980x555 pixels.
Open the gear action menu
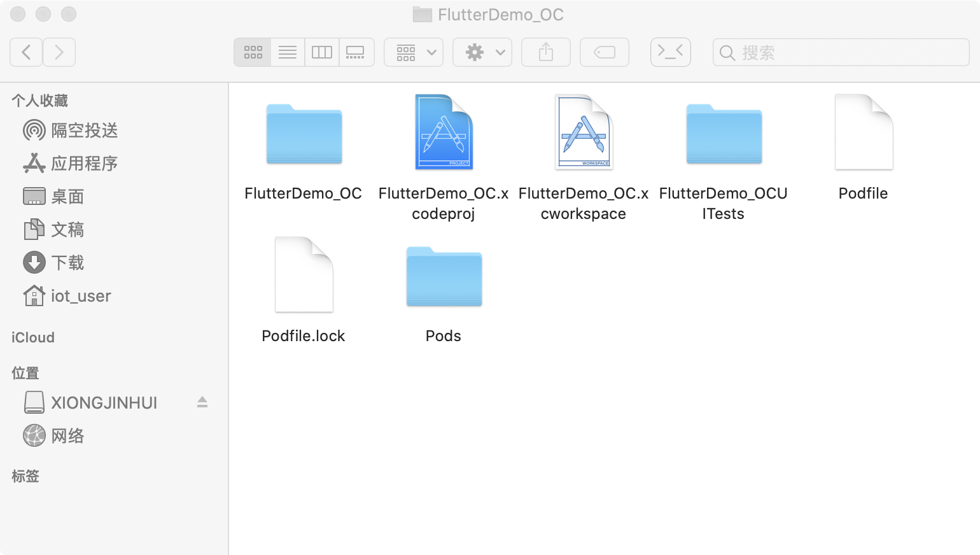pos(482,52)
